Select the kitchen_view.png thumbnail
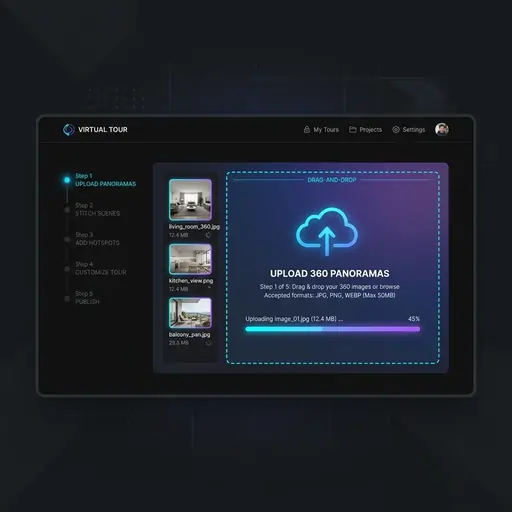 pyautogui.click(x=190, y=259)
